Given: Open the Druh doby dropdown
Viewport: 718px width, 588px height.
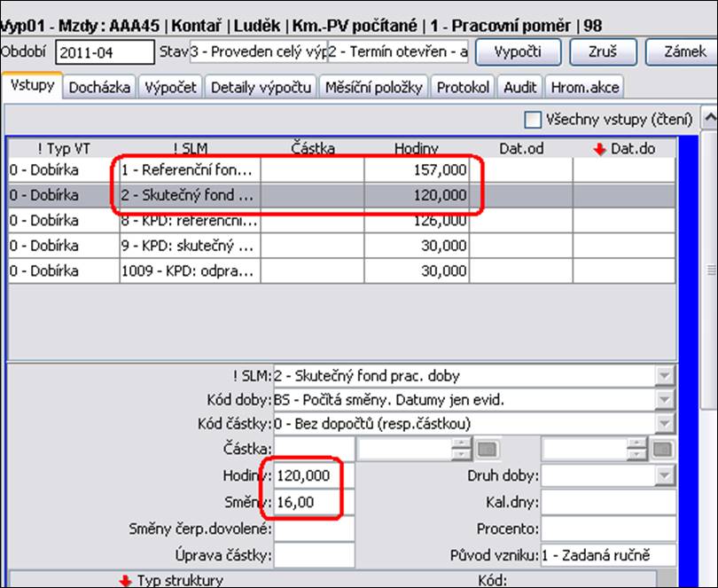Looking at the screenshot, I should pos(664,476).
